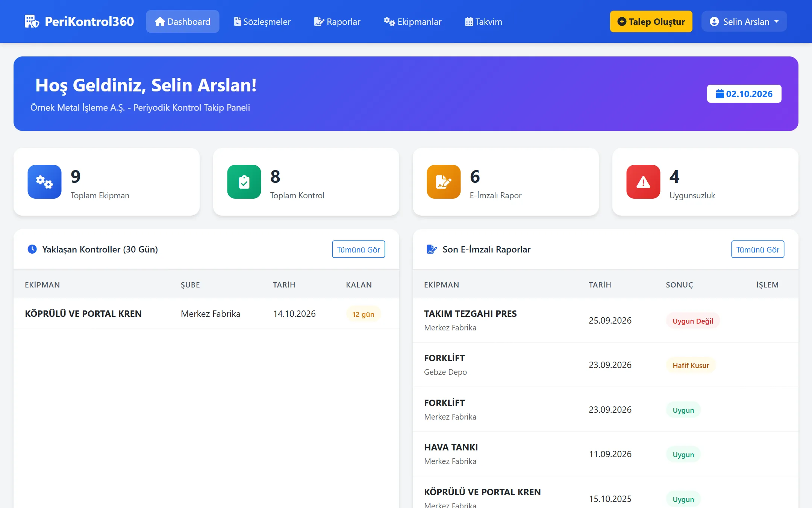The height and width of the screenshot is (508, 812).
Task: Click Tümünü Gör for Yaklaşan Kontroller
Action: tap(358, 249)
